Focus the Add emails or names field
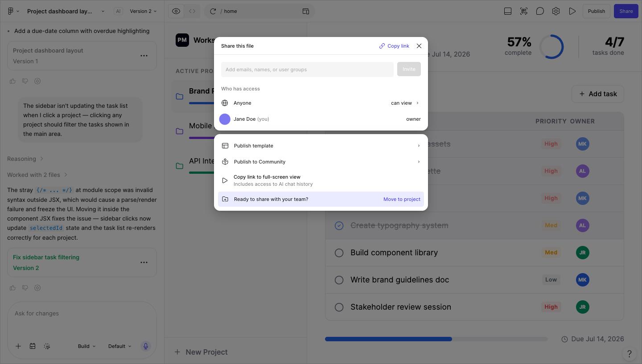 click(x=307, y=70)
